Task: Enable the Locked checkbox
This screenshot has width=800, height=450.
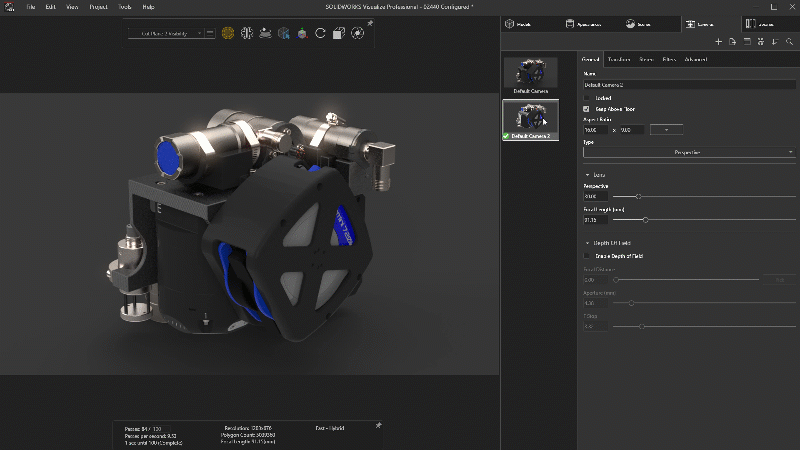Action: [x=587, y=98]
